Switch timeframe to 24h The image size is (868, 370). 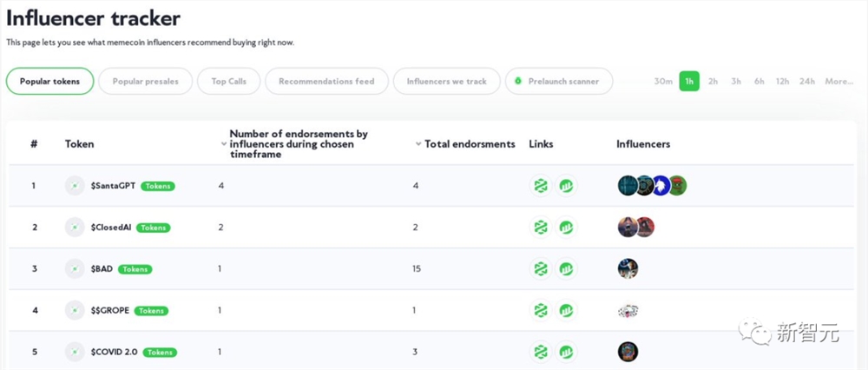click(x=807, y=82)
